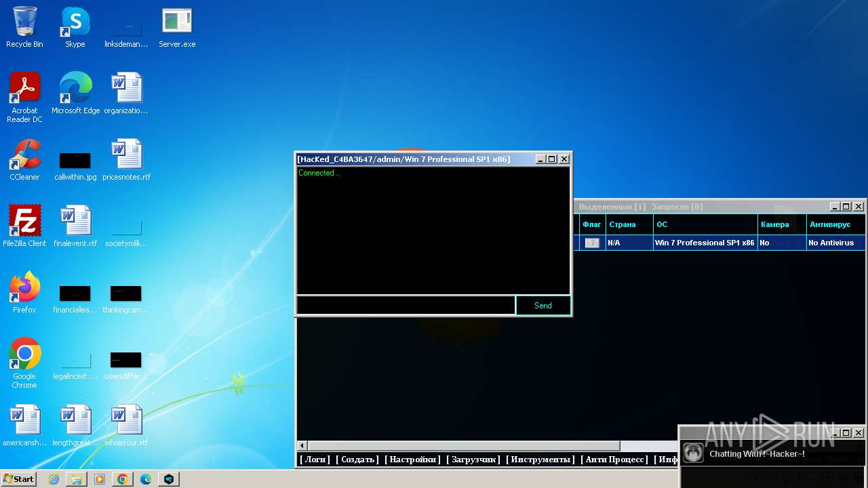The height and width of the screenshot is (488, 868).
Task: Open Internet Explorer from the taskbar
Action: (x=54, y=479)
